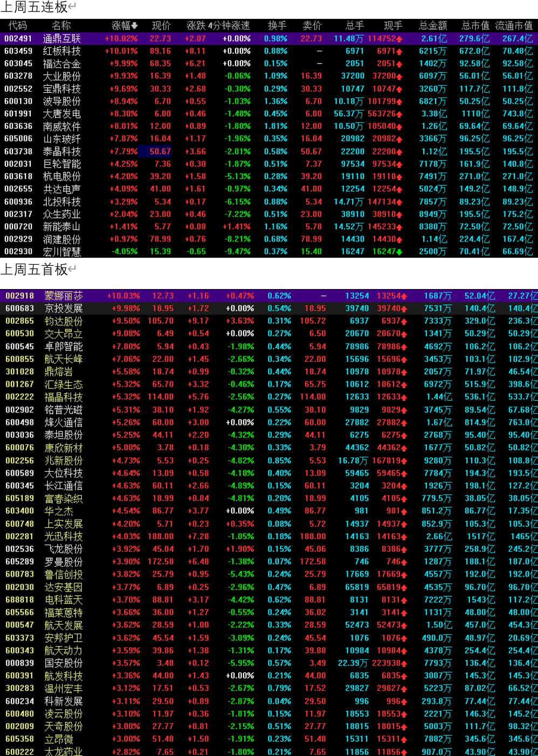Sort by the 总手 column header
This screenshot has width=538, height=756.
pos(354,25)
